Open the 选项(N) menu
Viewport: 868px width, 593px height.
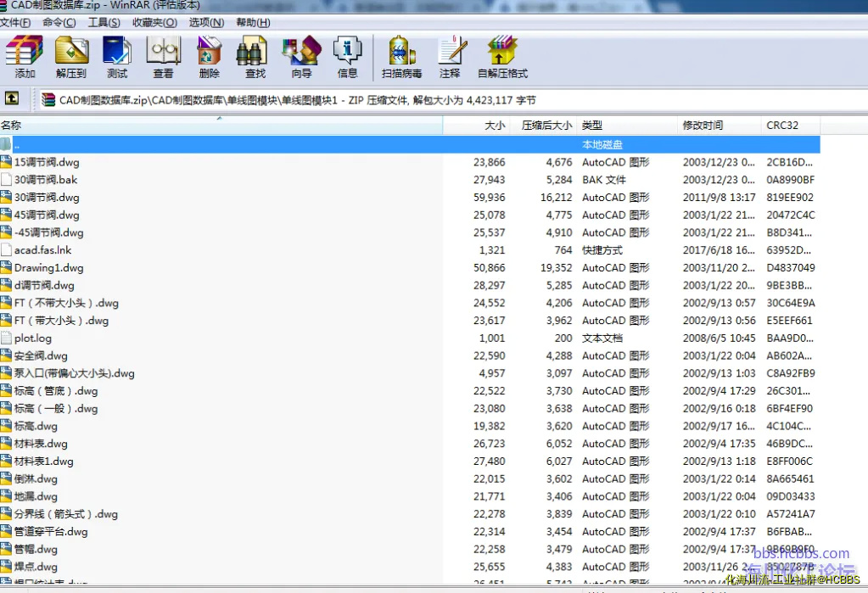[206, 23]
